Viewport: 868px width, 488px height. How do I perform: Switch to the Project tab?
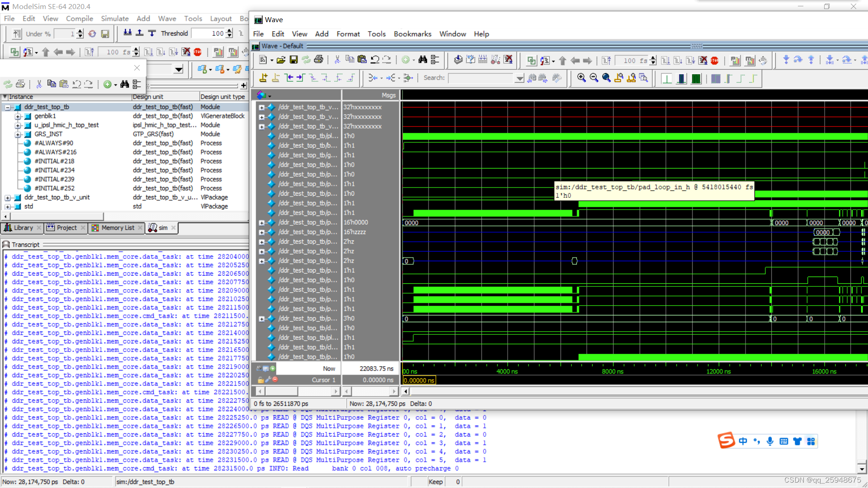(x=66, y=228)
